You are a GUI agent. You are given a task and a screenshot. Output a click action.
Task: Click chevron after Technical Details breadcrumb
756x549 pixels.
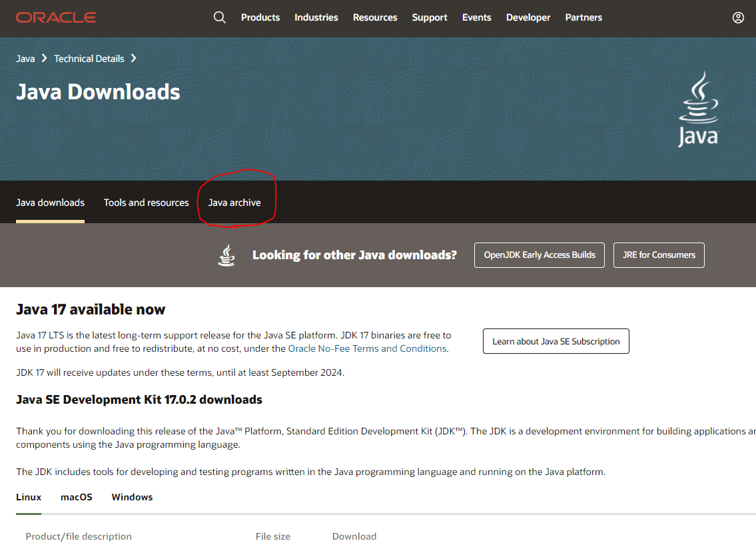pos(134,59)
